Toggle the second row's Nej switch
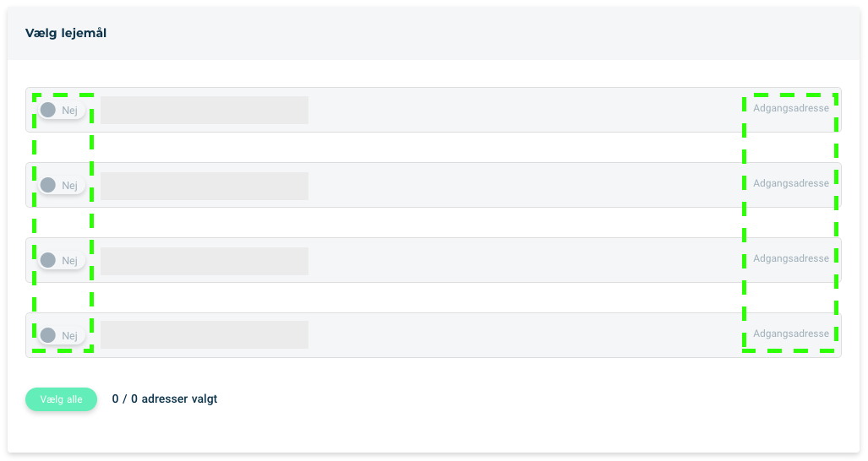Viewport: 868px width, 461px height. tap(62, 185)
